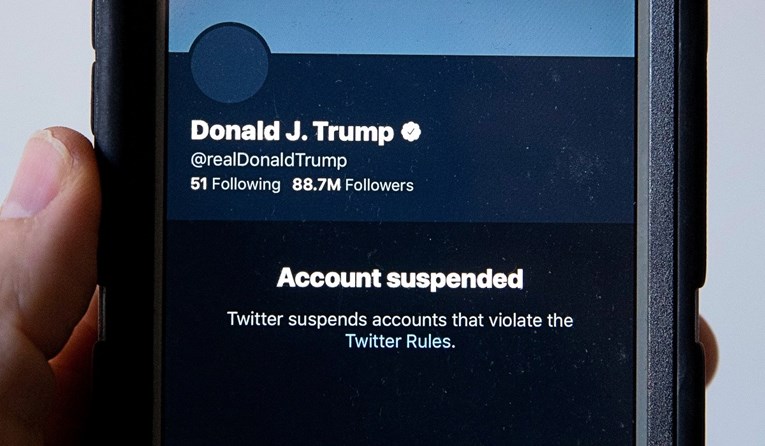765x446 pixels.
Task: Tap the word Followers
Action: pyautogui.click(x=379, y=185)
